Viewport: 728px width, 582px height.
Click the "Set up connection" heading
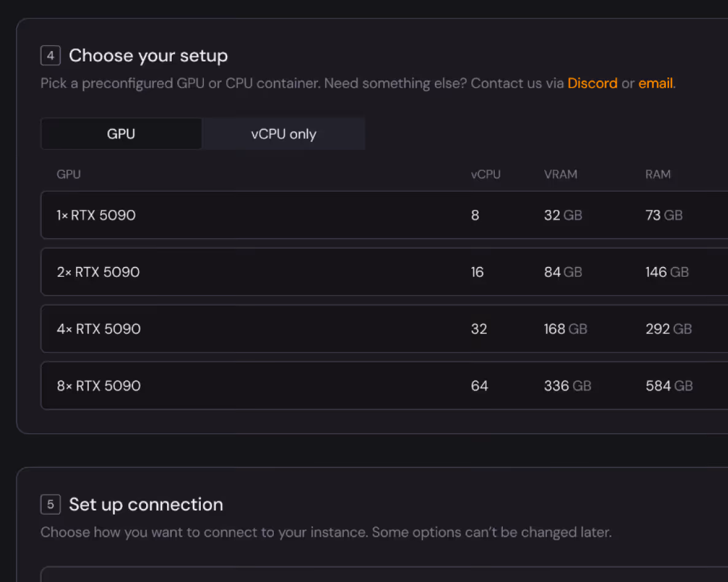146,505
